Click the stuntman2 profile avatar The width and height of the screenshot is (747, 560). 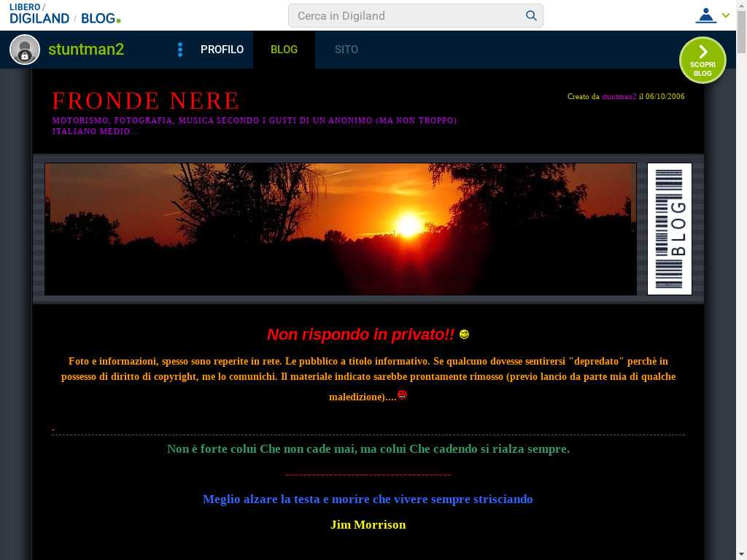point(25,50)
